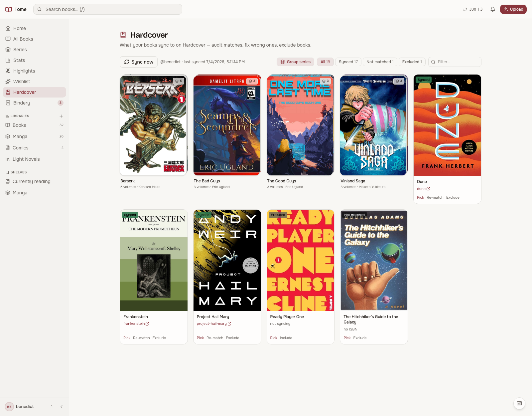Click the Hitchhiker's Guide cover
Viewport: 532px width, 416px height.
pos(374,260)
